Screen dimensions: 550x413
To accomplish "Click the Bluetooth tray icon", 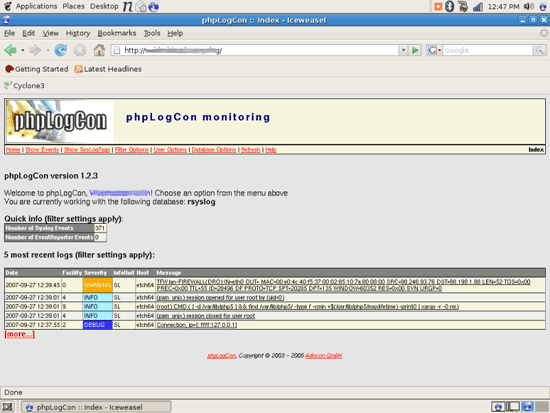I will tap(449, 6).
